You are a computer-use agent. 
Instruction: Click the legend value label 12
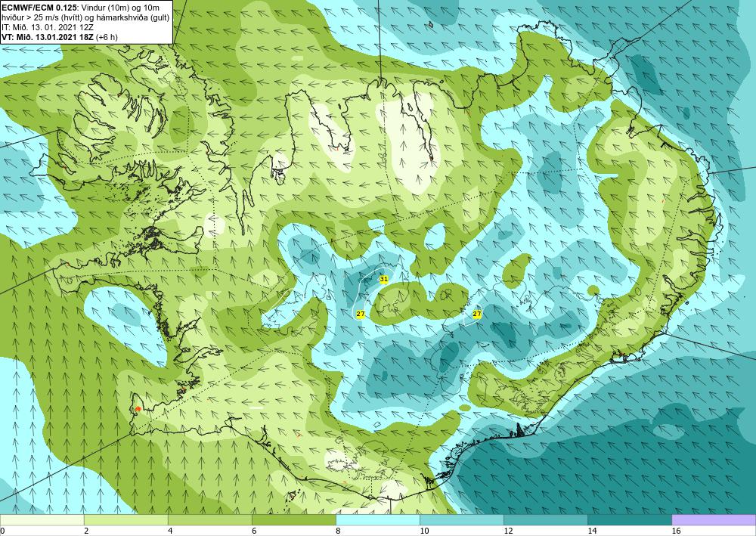508,531
